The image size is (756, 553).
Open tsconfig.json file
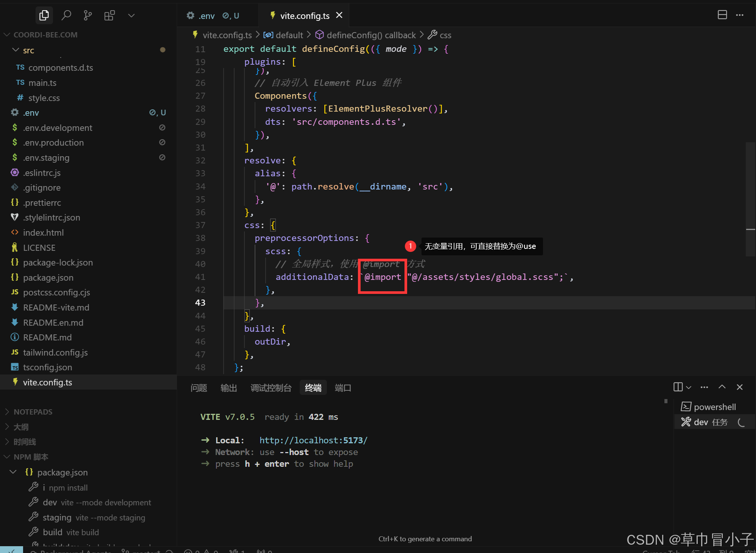click(89, 367)
